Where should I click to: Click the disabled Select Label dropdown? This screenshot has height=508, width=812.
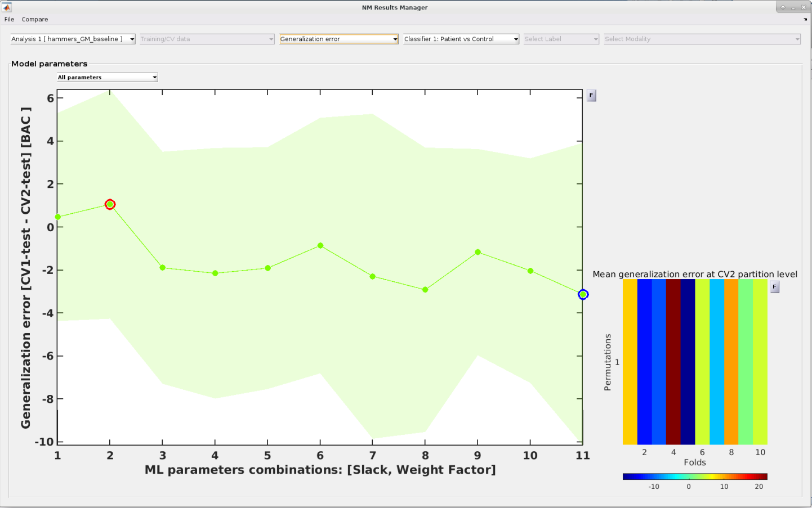click(x=561, y=39)
